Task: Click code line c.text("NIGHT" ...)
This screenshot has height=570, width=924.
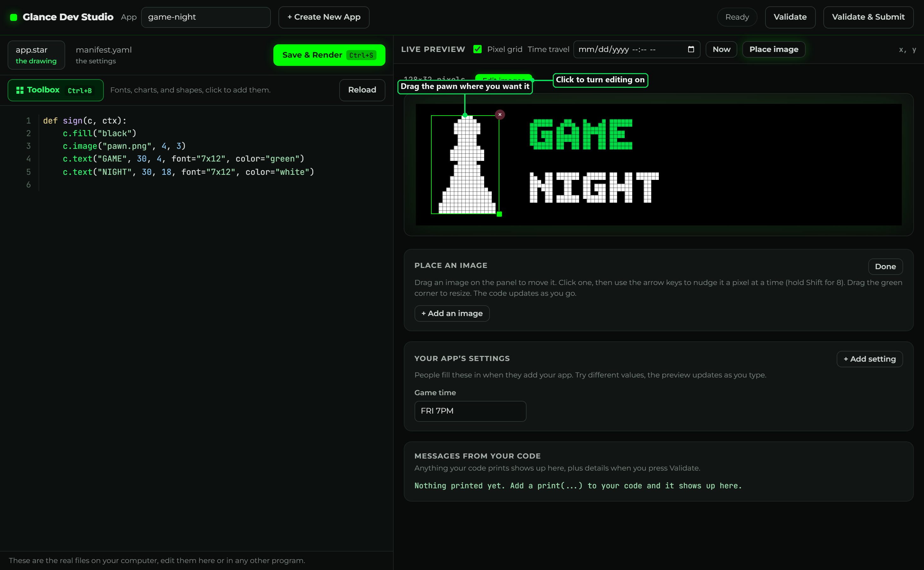Action: (188, 172)
